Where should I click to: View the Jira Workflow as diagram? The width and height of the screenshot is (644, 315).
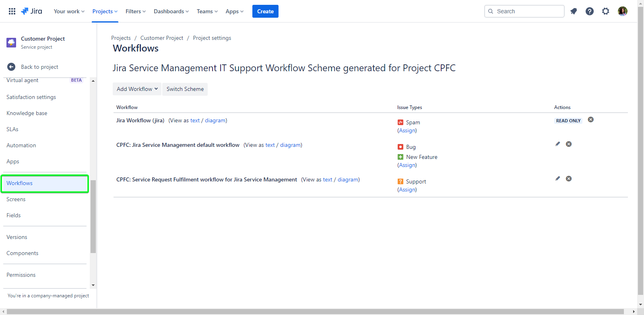tap(215, 120)
